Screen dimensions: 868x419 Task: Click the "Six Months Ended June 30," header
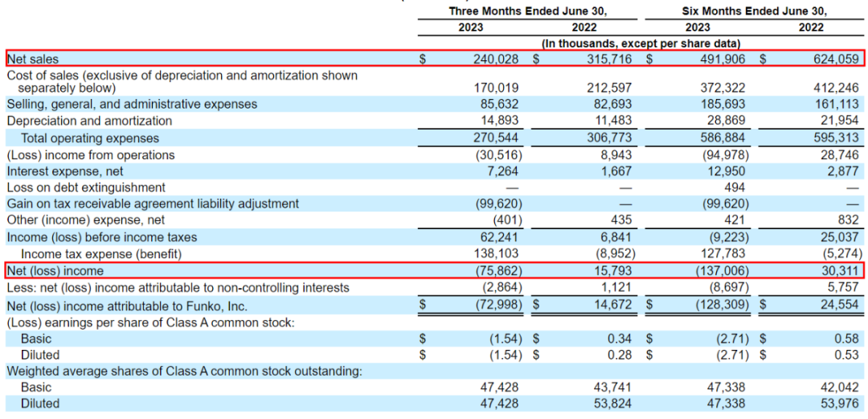(x=755, y=11)
